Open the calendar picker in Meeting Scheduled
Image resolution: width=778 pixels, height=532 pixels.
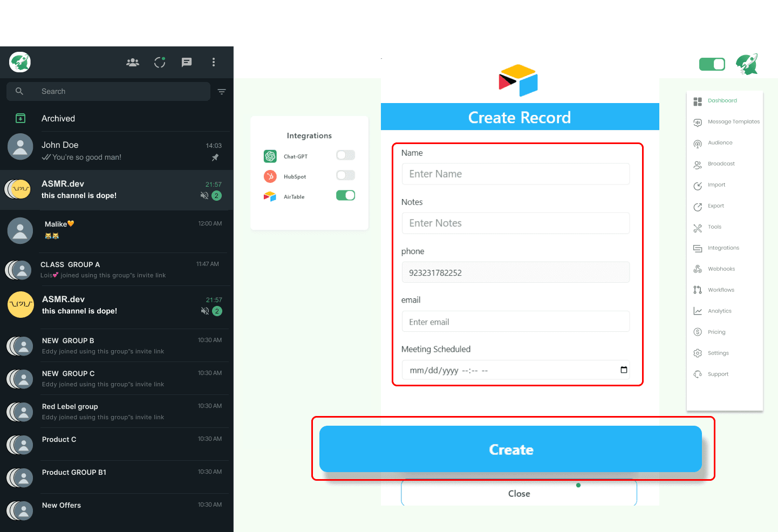624,370
